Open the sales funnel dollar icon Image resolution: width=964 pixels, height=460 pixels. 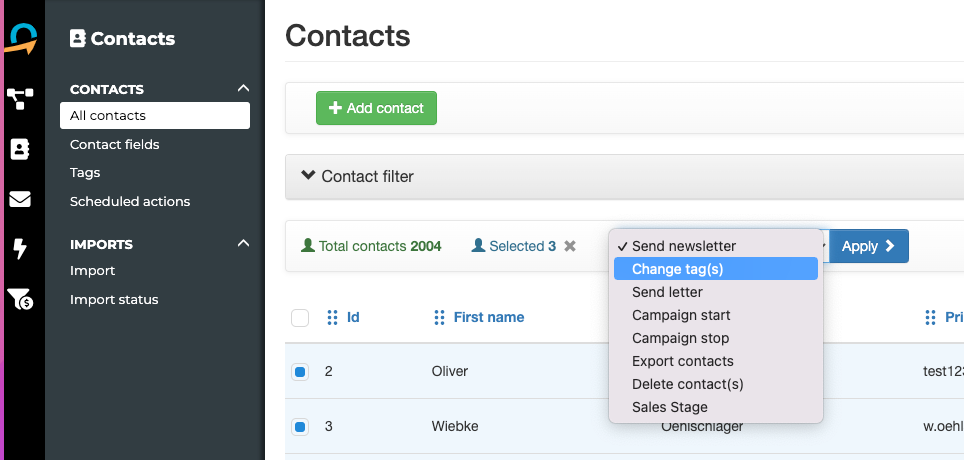point(20,299)
